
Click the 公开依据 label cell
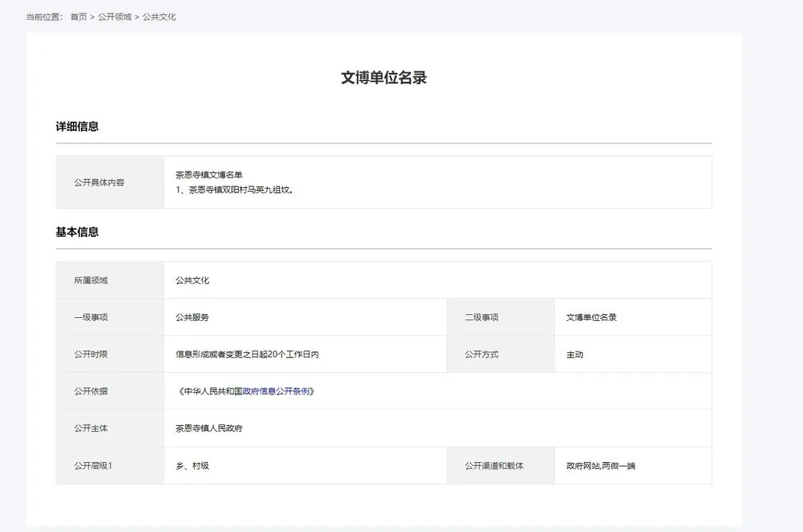pyautogui.click(x=110, y=392)
